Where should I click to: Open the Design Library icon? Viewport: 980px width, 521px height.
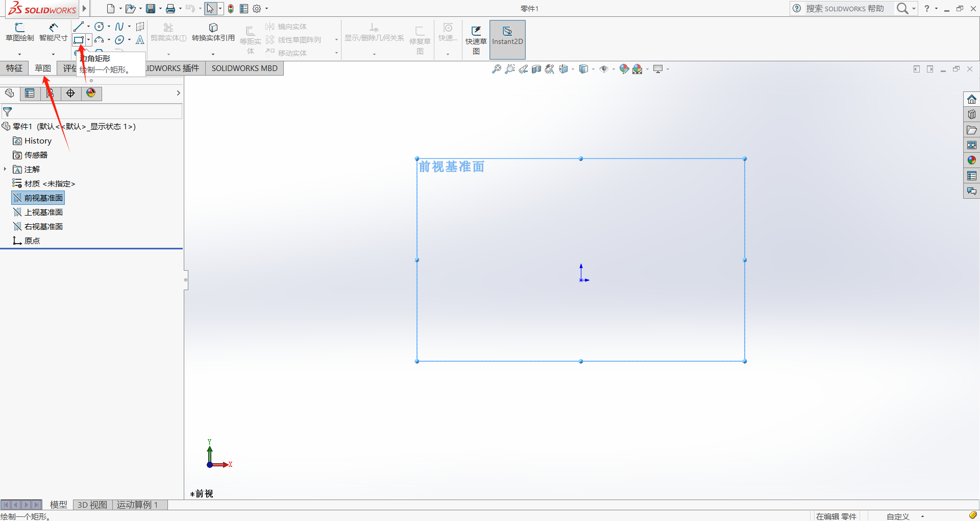(971, 114)
